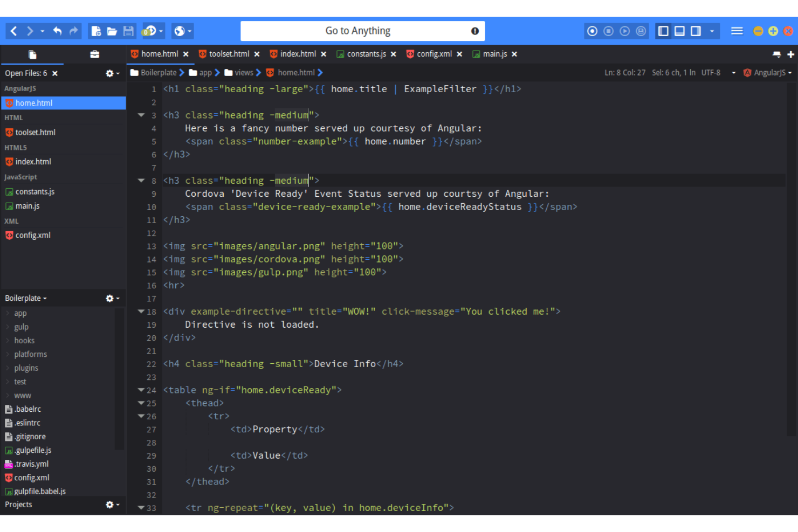798x532 pixels.
Task: Click the exclamation notification icon in search bar
Action: [475, 31]
